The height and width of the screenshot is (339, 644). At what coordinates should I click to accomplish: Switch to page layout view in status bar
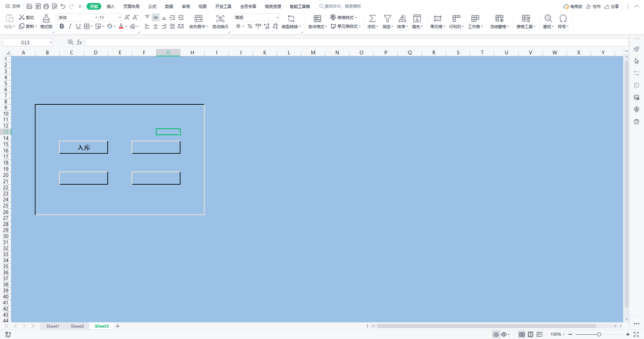pos(531,334)
